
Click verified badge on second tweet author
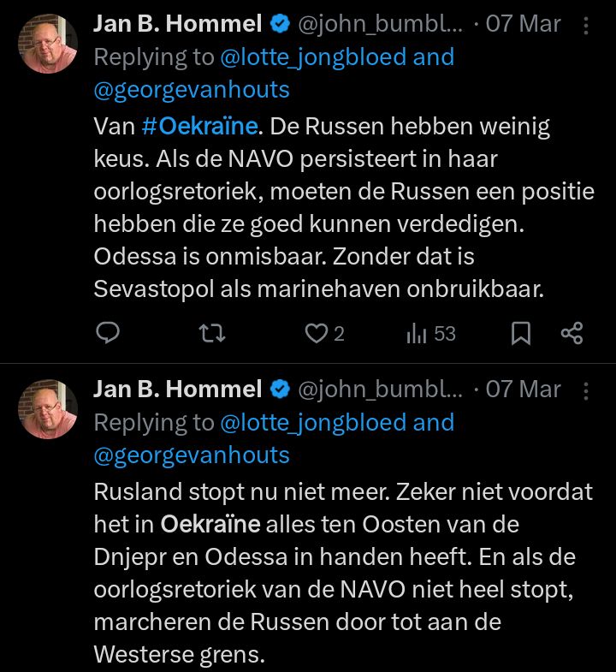(x=280, y=390)
